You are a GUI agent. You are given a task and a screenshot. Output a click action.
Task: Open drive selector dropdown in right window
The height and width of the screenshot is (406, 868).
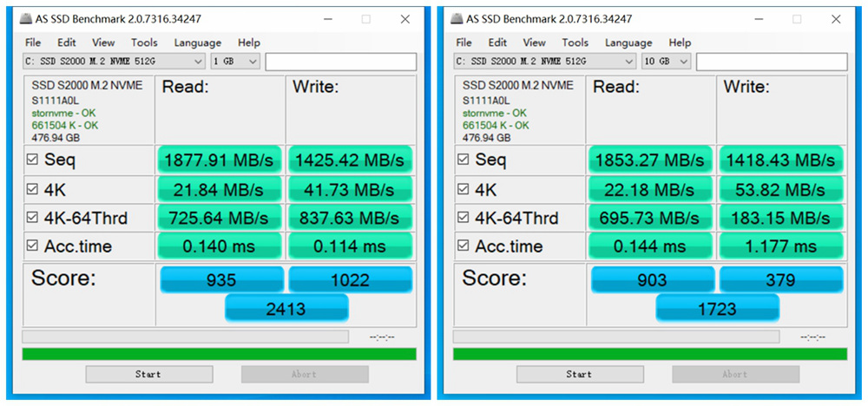point(545,61)
